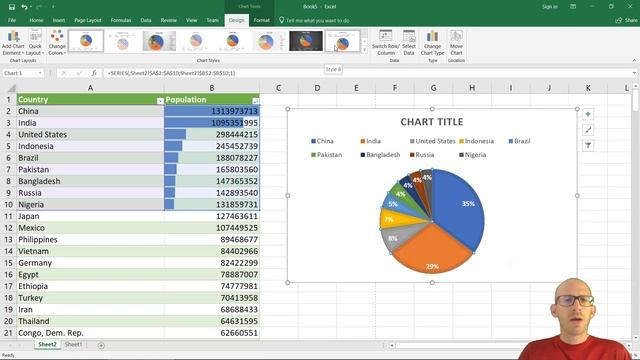This screenshot has height=360, width=640.
Task: Open Select Data dialog
Action: click(x=409, y=42)
